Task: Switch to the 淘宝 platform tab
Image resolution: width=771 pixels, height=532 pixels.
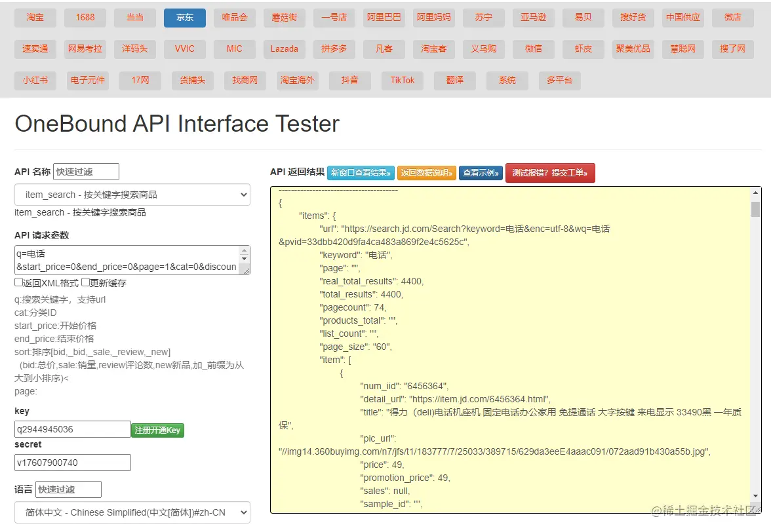Action: point(35,18)
